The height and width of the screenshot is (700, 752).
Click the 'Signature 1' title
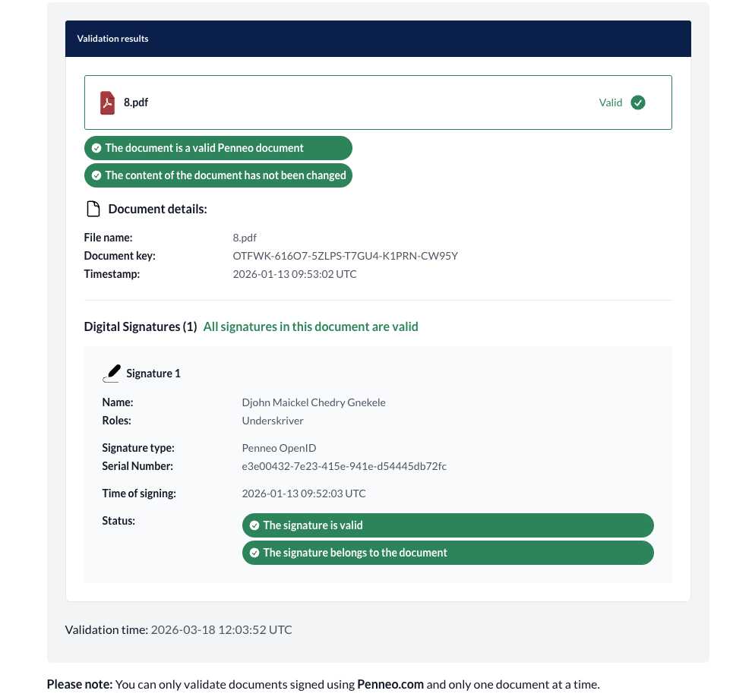(x=153, y=374)
